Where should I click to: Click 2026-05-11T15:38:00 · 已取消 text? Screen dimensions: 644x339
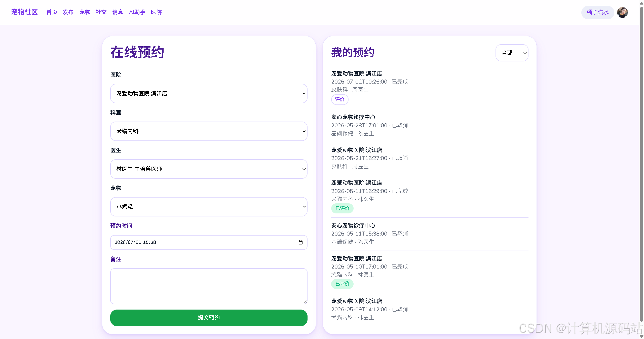tap(369, 234)
